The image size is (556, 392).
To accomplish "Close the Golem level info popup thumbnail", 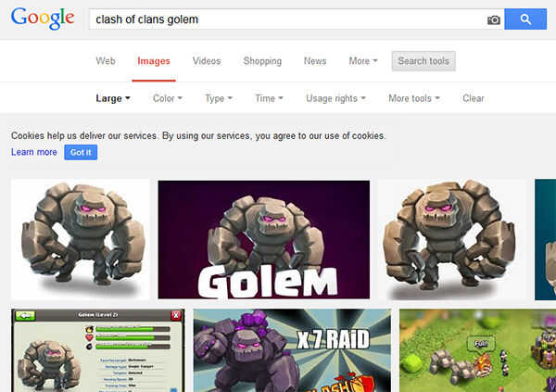I will (x=176, y=315).
